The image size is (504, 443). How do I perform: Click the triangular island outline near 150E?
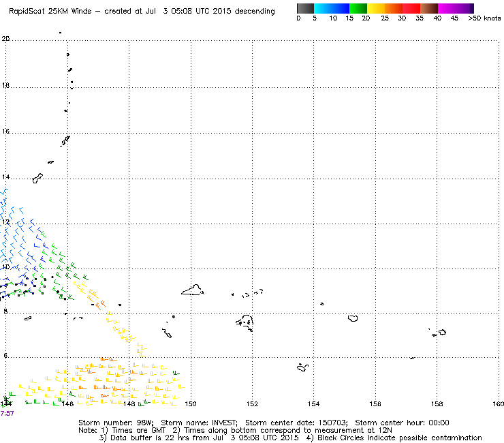(x=193, y=290)
